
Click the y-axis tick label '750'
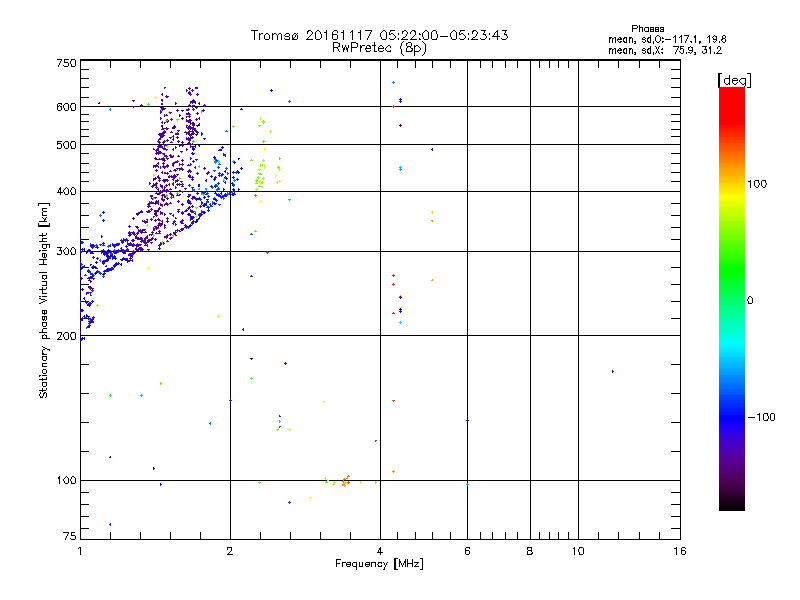[66, 63]
